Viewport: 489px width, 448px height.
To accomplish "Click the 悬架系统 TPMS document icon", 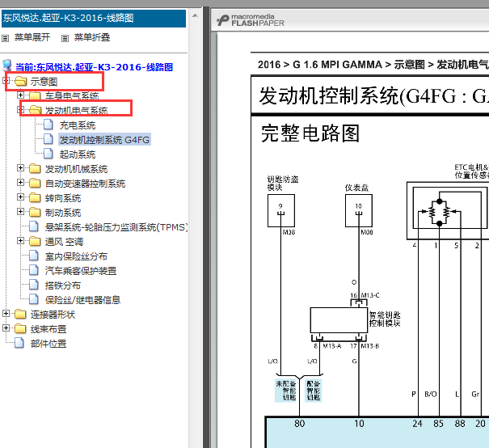I will pyautogui.click(x=34, y=226).
